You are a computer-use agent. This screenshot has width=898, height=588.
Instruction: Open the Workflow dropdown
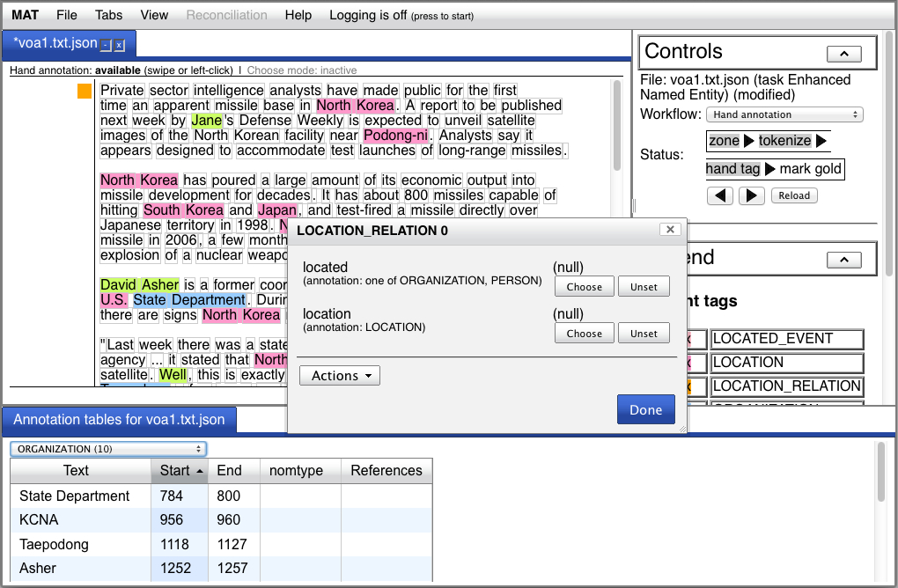784,114
